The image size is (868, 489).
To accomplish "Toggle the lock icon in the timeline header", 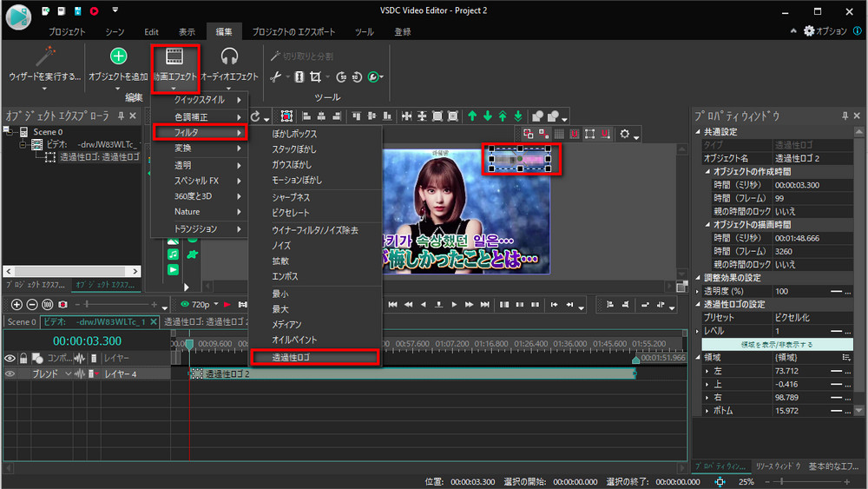I will (x=24, y=358).
